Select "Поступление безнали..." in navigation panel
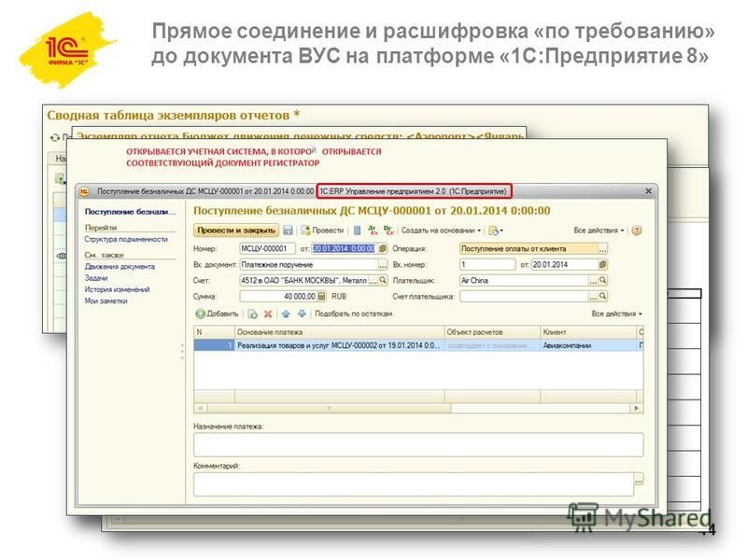The image size is (747, 560). pos(130,212)
